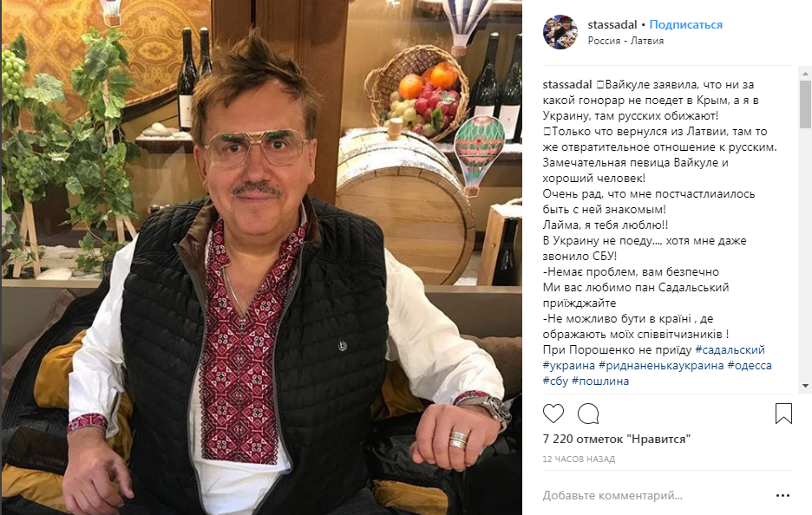This screenshot has height=515, width=812.
Task: Click the #риднаненькаукраина hashtag
Action: 659,365
